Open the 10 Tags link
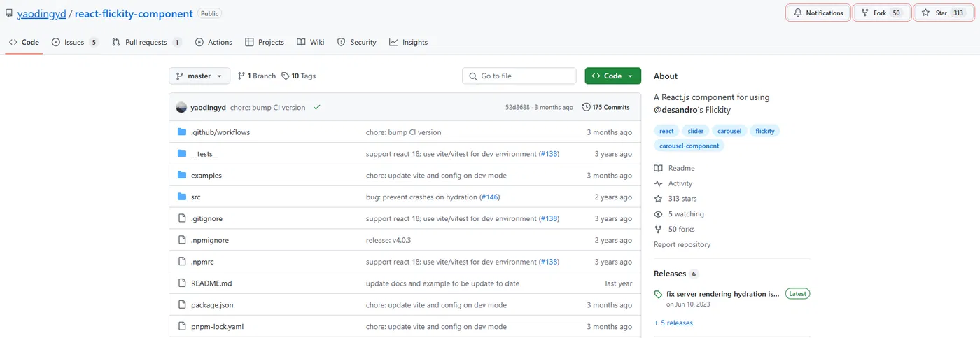Image resolution: width=980 pixels, height=338 pixels. pos(299,76)
